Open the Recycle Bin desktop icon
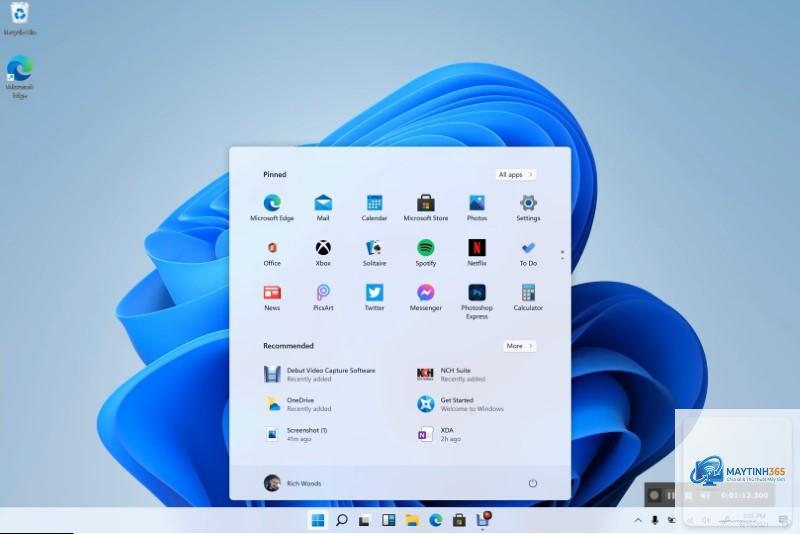 [19, 18]
